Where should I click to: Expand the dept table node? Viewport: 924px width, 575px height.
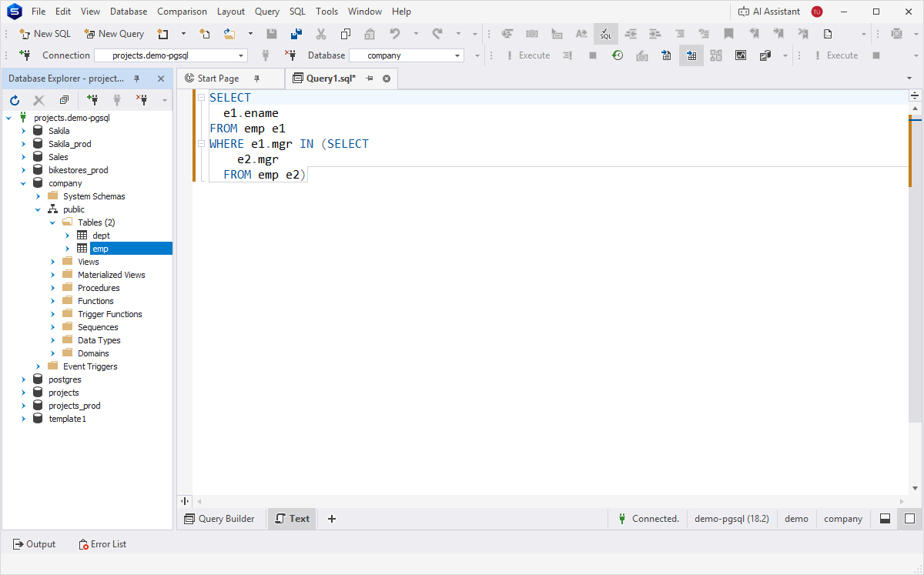coord(67,236)
